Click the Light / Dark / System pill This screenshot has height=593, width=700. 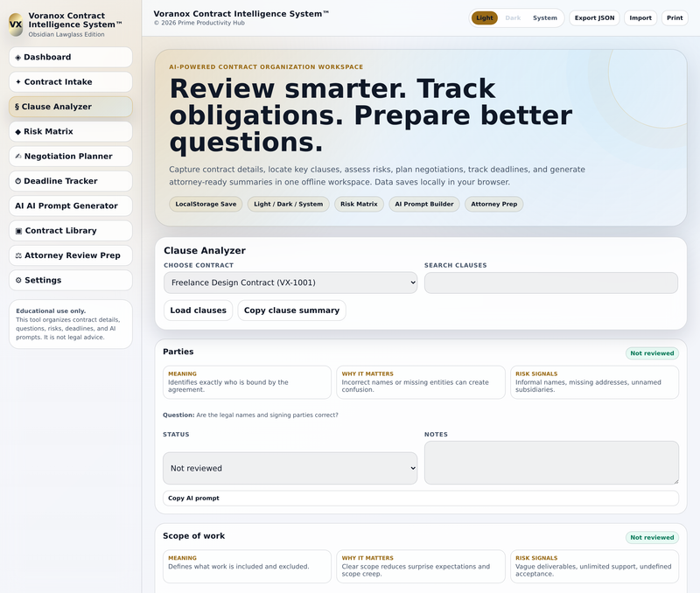coord(289,205)
